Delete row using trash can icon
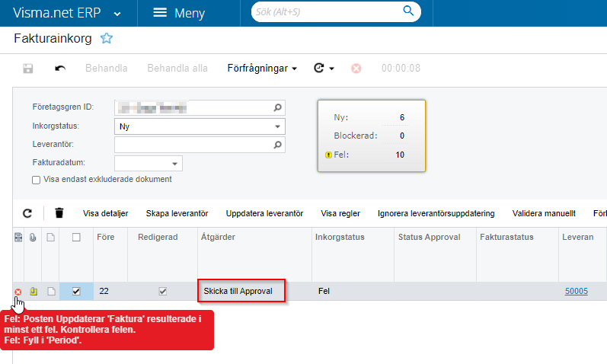The height and width of the screenshot is (364, 607). 59,213
